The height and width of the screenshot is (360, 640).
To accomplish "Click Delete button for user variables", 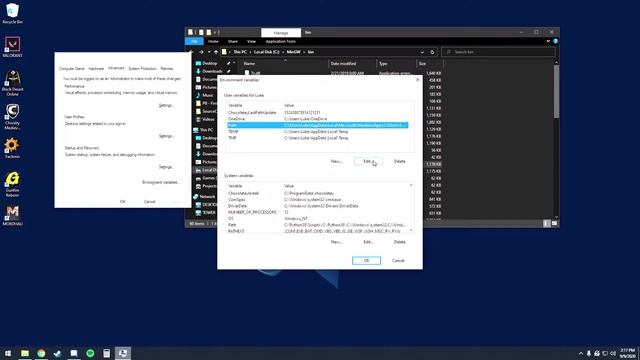I will click(400, 162).
